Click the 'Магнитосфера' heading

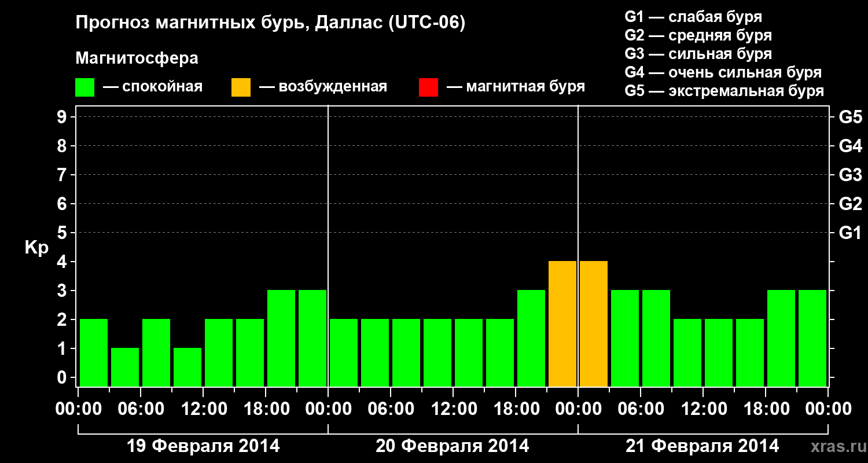tap(137, 58)
